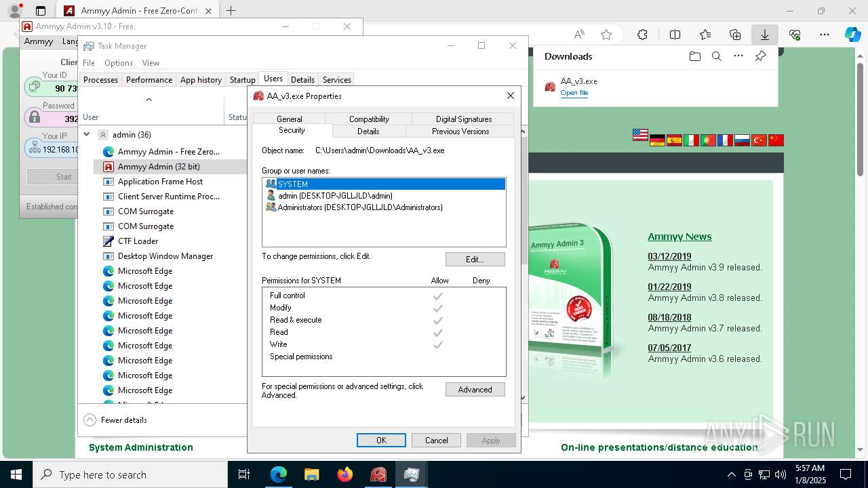868x488 pixels.
Task: Select the Portuguese flag language
Action: coord(708,140)
